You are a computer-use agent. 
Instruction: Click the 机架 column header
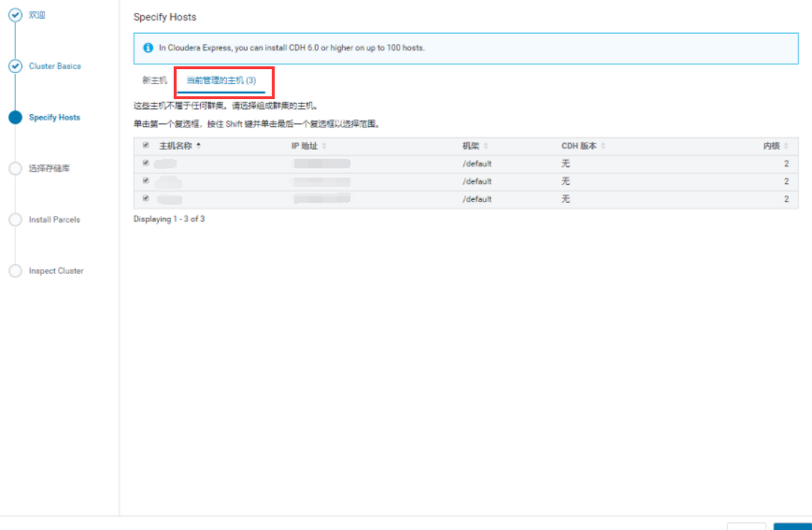click(471, 146)
